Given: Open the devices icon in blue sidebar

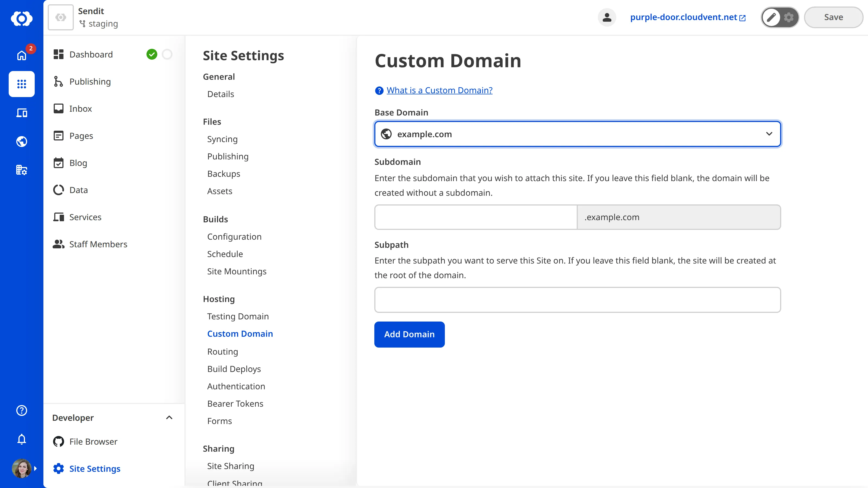Looking at the screenshot, I should (x=22, y=113).
